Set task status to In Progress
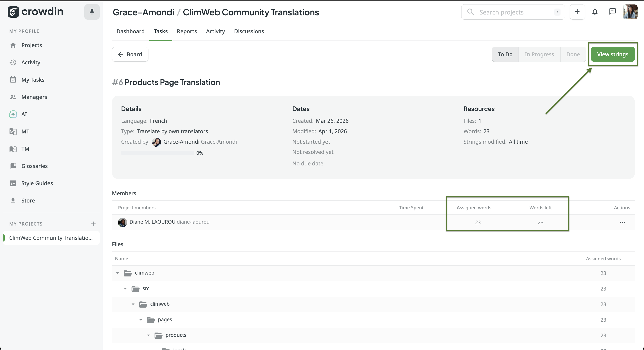Screen dimensions: 644x350 (539, 54)
